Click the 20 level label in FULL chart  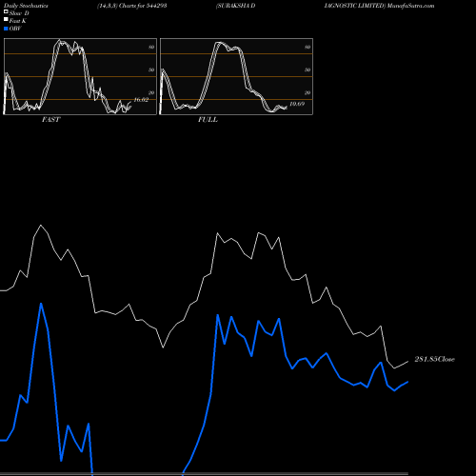(x=307, y=92)
